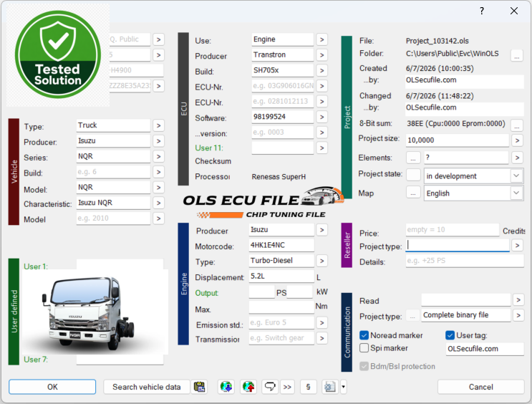The height and width of the screenshot is (404, 532).
Task: Click the globe upload icon
Action: (248, 387)
